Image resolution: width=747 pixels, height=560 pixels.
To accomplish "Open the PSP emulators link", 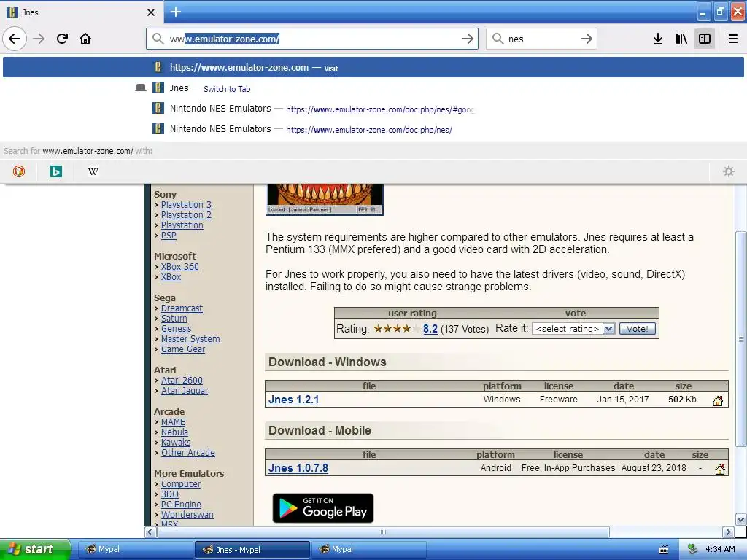I will 169,236.
